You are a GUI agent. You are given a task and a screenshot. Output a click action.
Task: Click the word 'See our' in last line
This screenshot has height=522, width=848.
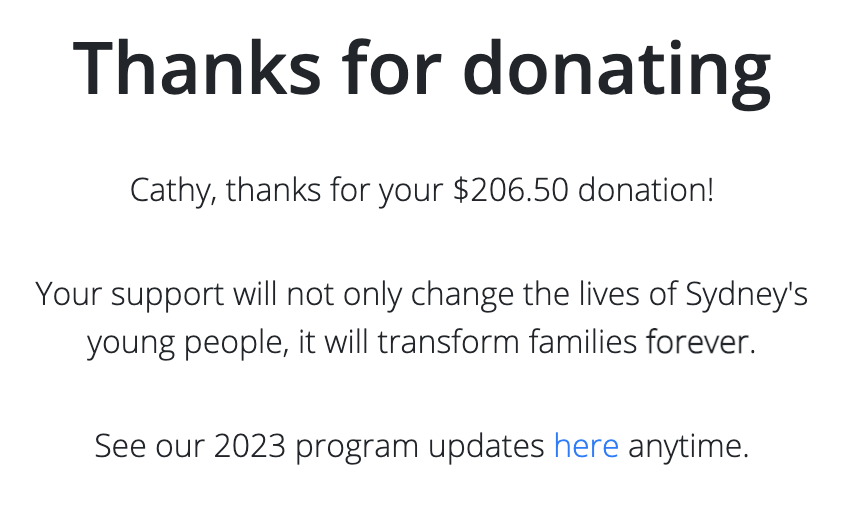[x=149, y=446]
